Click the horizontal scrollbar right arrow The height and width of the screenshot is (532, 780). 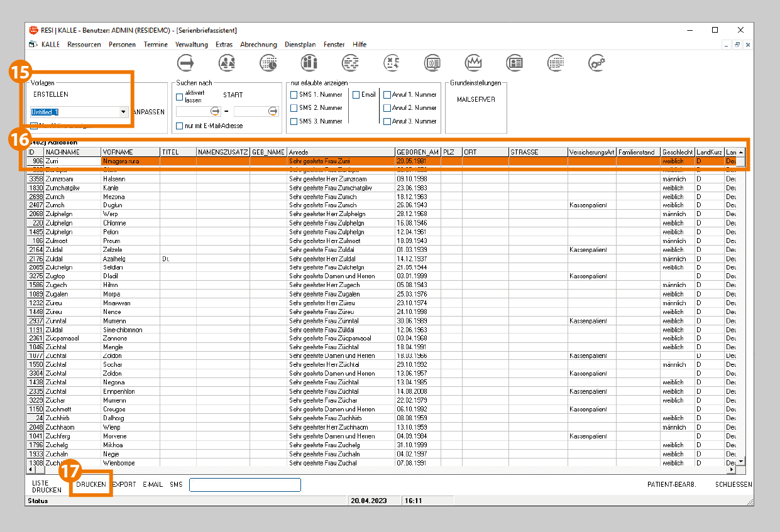point(731,470)
